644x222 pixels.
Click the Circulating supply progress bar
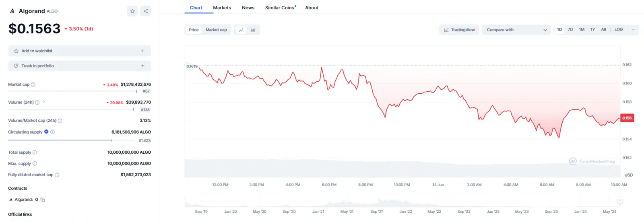pos(71,140)
